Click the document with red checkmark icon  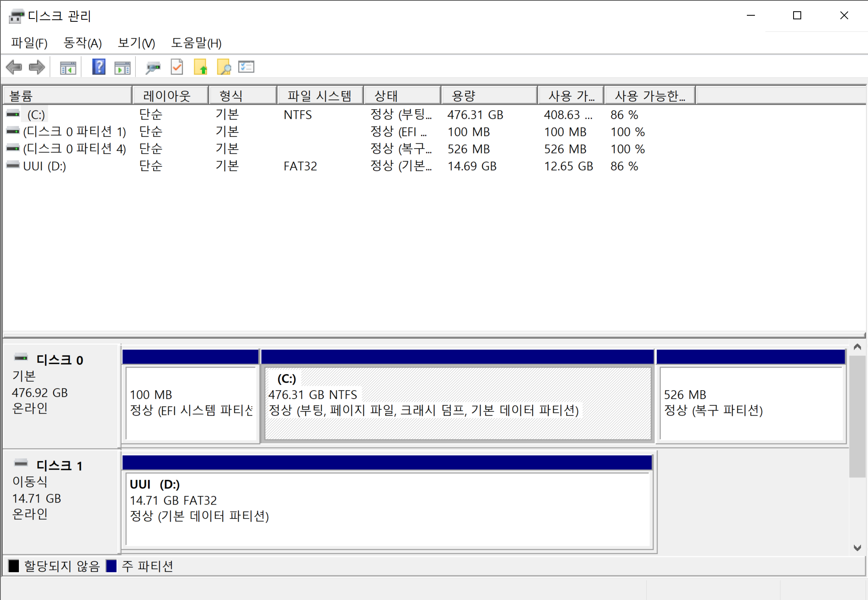pyautogui.click(x=177, y=67)
